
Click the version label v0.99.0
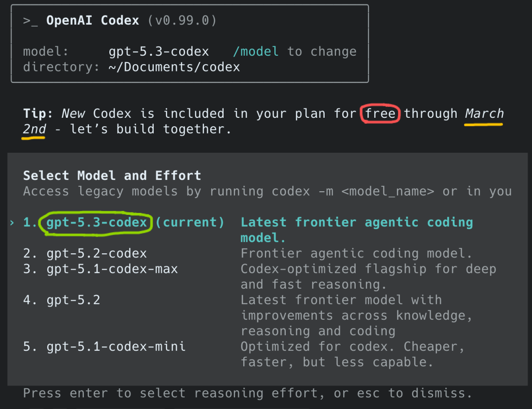(182, 20)
